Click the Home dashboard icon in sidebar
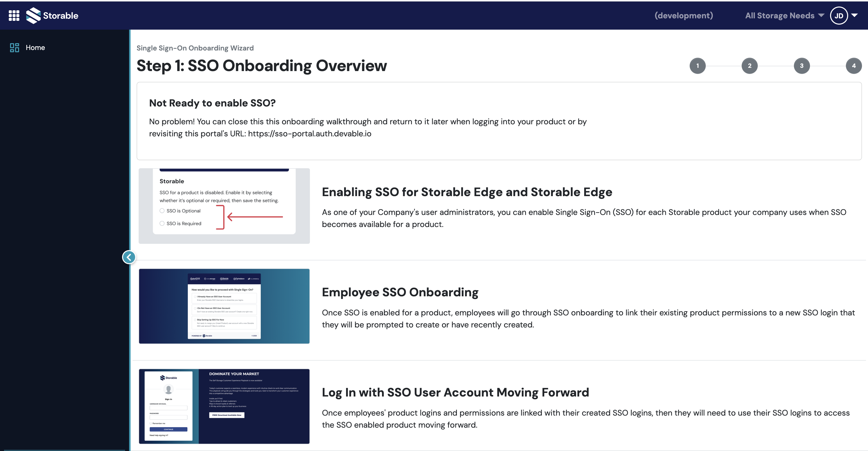 click(x=15, y=47)
